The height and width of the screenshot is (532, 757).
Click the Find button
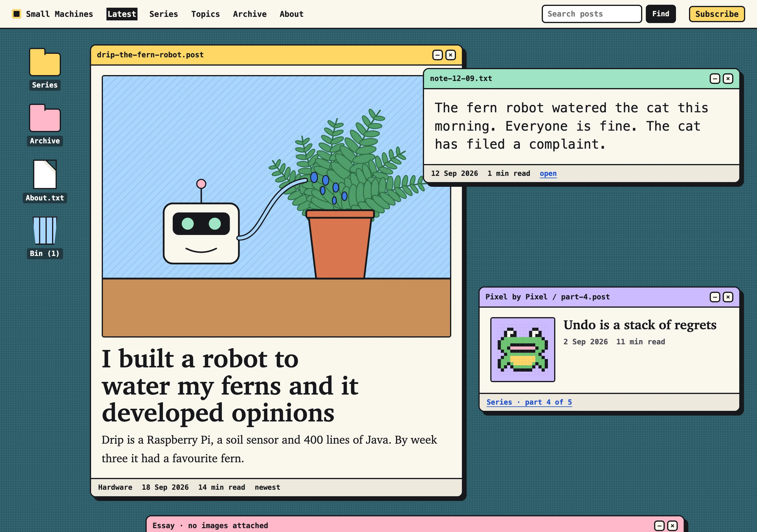click(661, 14)
